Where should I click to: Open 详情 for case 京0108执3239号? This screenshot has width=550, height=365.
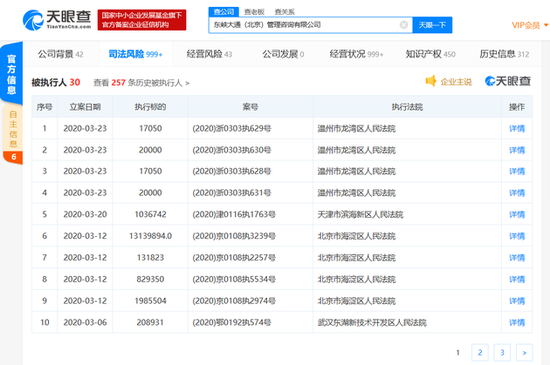pyautogui.click(x=517, y=236)
